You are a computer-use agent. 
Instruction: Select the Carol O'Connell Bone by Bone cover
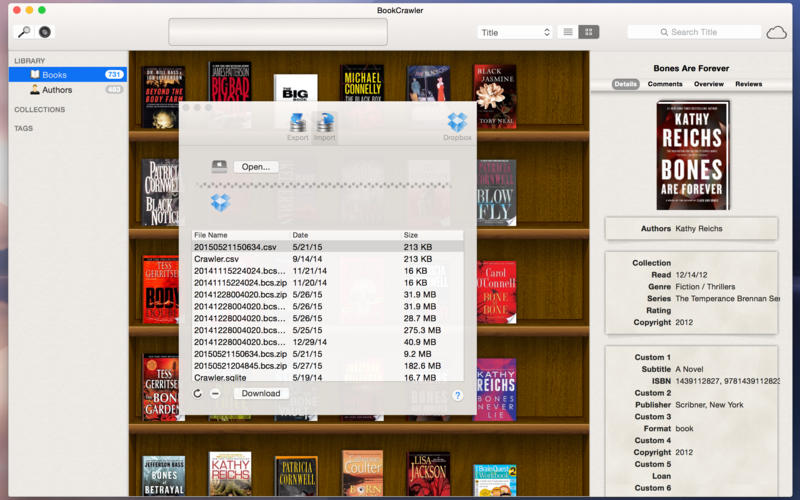point(496,292)
